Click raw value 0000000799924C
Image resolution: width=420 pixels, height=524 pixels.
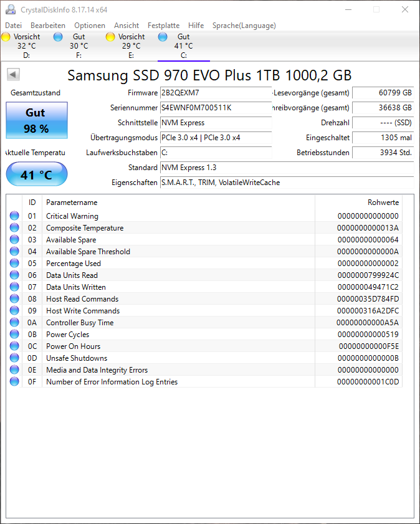click(368, 275)
